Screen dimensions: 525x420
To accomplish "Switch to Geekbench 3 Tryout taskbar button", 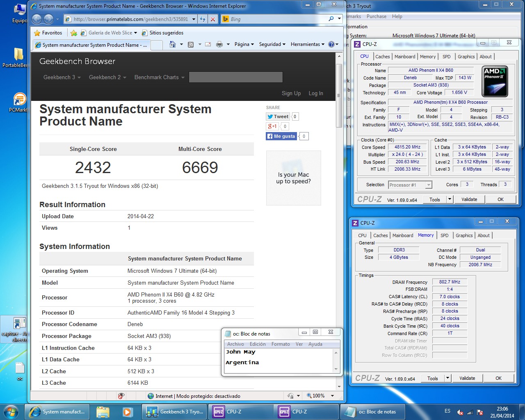I will click(x=175, y=412).
